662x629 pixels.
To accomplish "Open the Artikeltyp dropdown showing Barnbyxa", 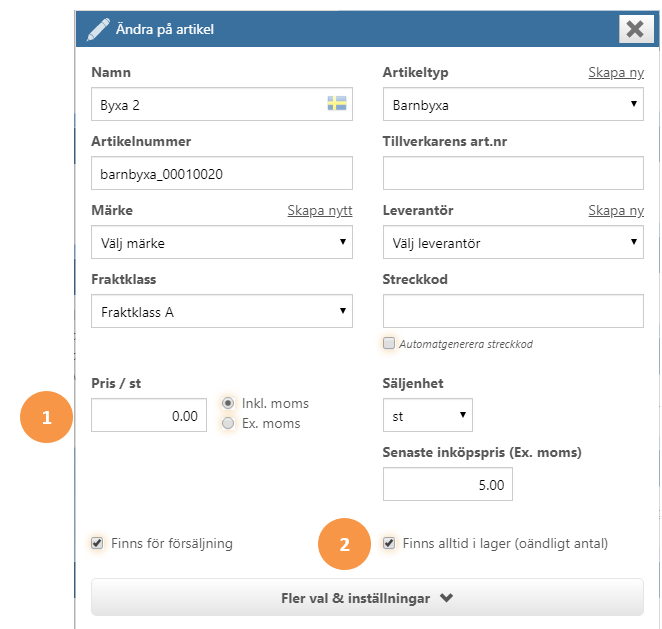I will tap(513, 104).
